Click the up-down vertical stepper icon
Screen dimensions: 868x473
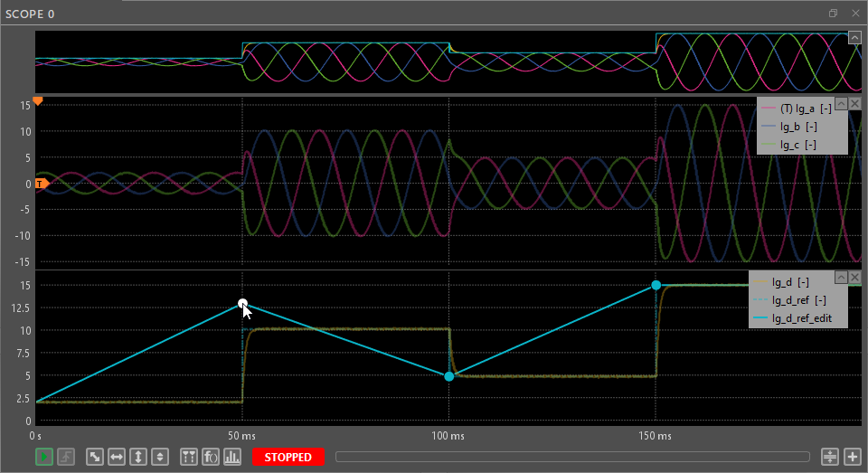[x=159, y=457]
